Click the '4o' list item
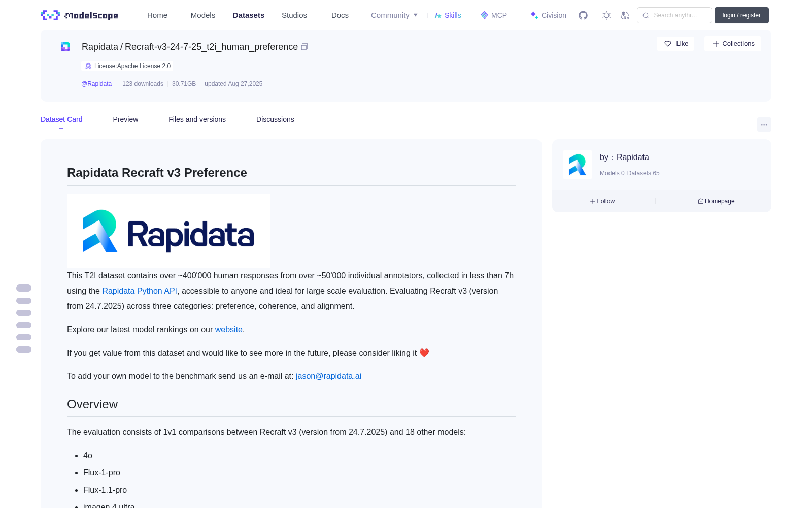Viewport: 812px width, 508px height. 88,456
